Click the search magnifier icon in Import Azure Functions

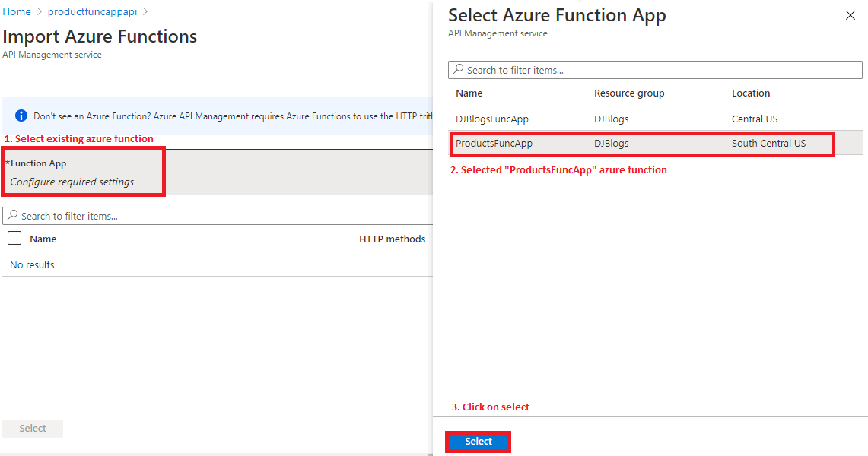click(x=13, y=215)
